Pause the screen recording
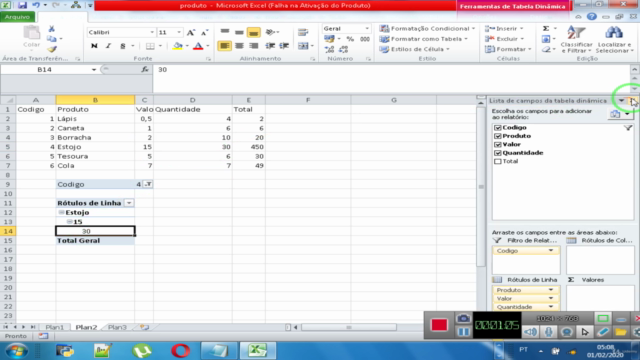This screenshot has height=360, width=640. (463, 332)
